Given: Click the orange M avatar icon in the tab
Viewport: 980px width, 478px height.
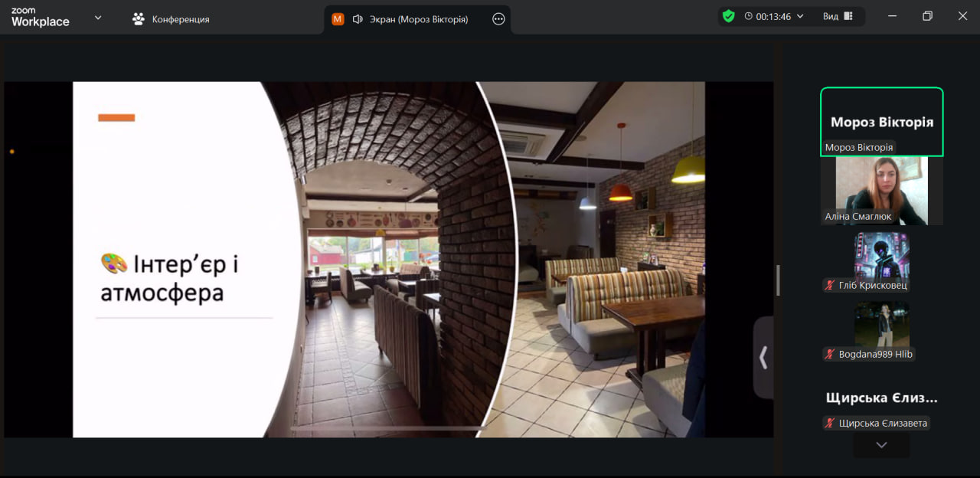Looking at the screenshot, I should [x=338, y=19].
